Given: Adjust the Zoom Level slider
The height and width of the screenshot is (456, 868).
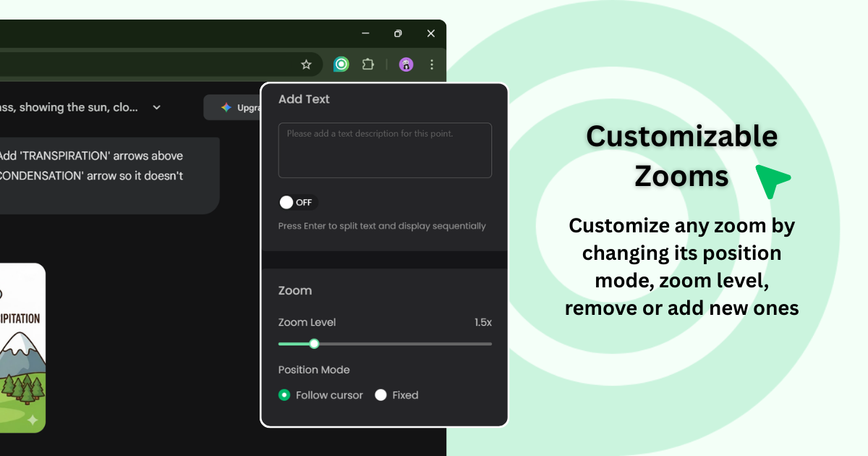Looking at the screenshot, I should click(313, 344).
